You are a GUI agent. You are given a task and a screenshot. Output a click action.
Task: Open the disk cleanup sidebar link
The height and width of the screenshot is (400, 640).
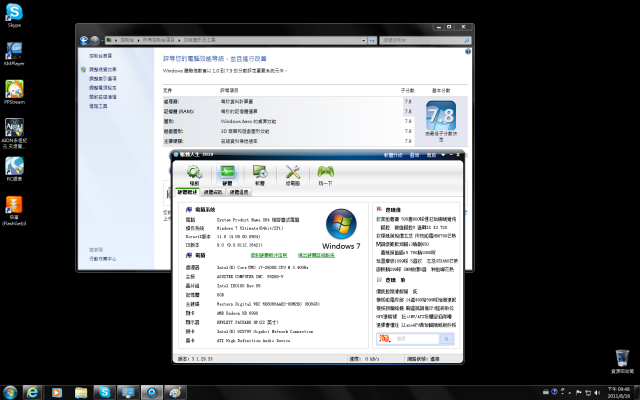click(103, 97)
